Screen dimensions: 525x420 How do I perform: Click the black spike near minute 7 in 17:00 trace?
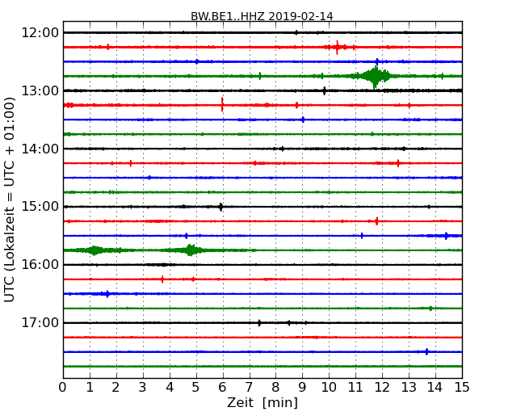click(259, 323)
